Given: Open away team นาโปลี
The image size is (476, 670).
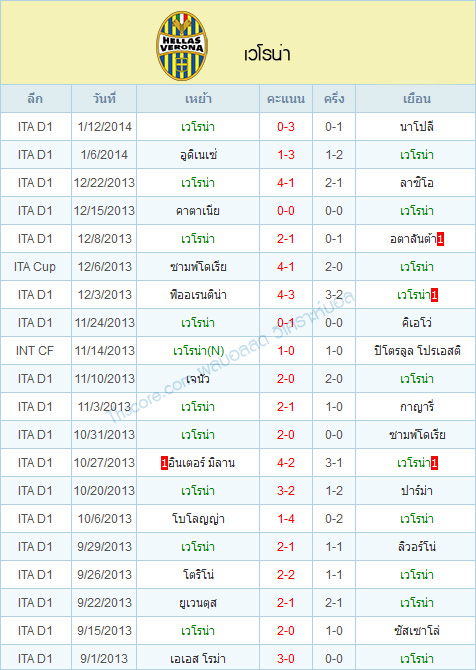Looking at the screenshot, I should (x=417, y=127).
